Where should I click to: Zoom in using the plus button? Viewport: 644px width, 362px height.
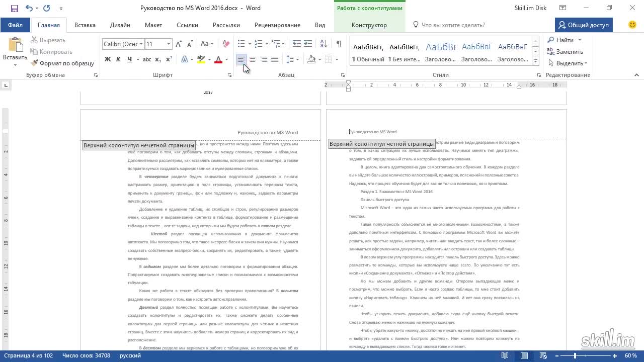[615, 356]
